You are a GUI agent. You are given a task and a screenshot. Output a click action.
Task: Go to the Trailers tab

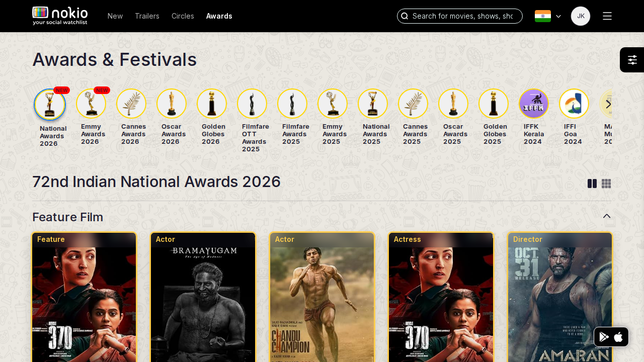(x=147, y=16)
